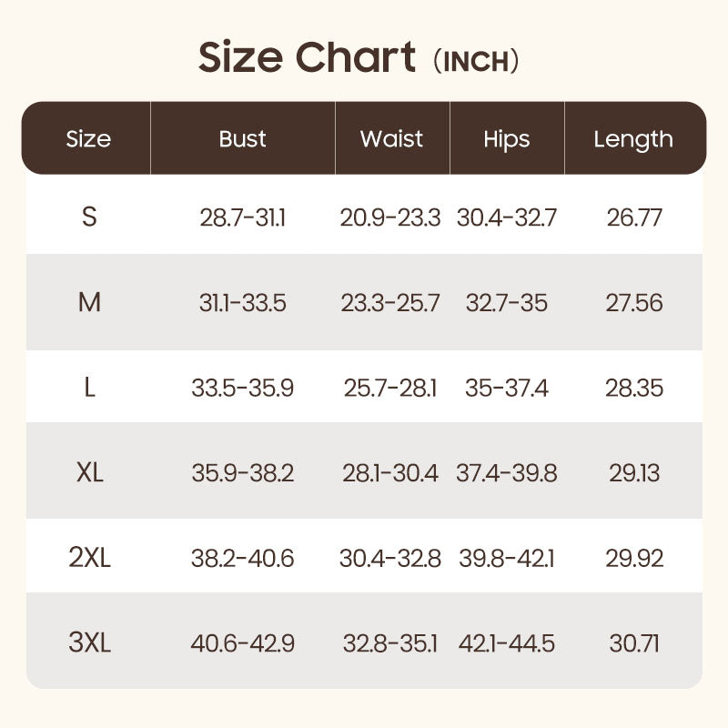This screenshot has height=728, width=728.
Task: Click the M size row label
Action: point(89,303)
